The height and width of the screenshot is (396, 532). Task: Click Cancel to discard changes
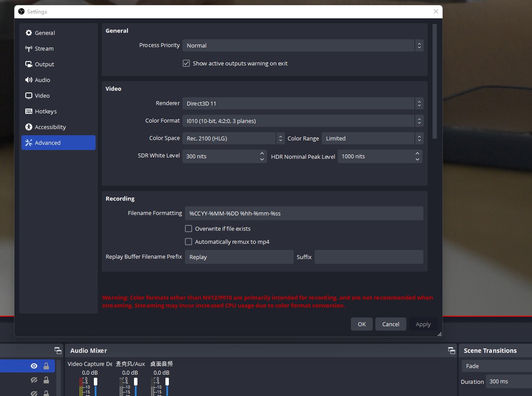[390, 324]
